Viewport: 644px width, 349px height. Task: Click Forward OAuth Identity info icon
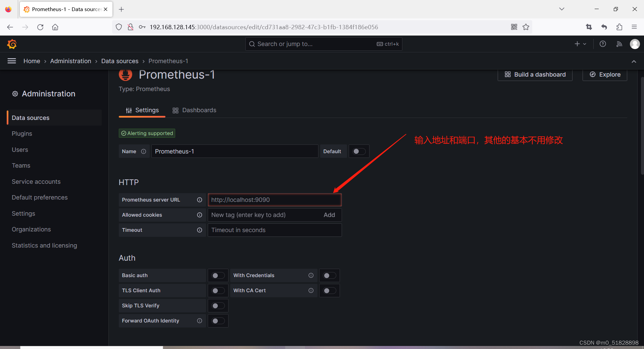pyautogui.click(x=200, y=321)
